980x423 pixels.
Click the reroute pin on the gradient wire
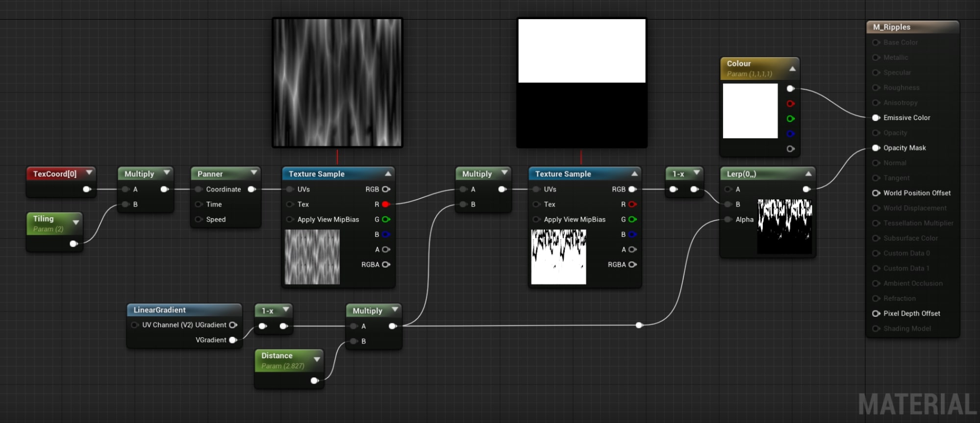639,325
